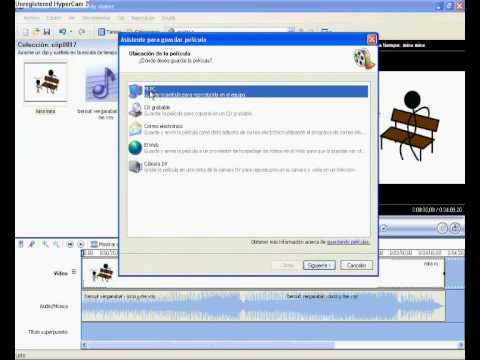The width and height of the screenshot is (480, 360).
Task: Open the guardando películas help link
Action: [348, 242]
